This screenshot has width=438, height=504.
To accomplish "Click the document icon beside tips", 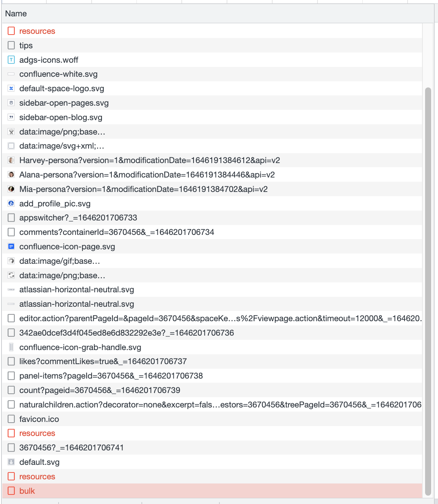I will pos(11,46).
